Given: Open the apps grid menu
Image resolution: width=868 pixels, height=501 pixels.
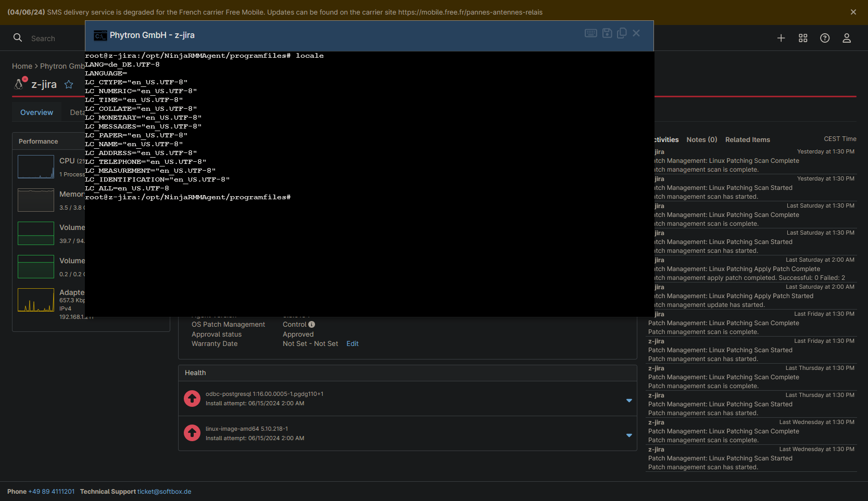Looking at the screenshot, I should (x=803, y=38).
